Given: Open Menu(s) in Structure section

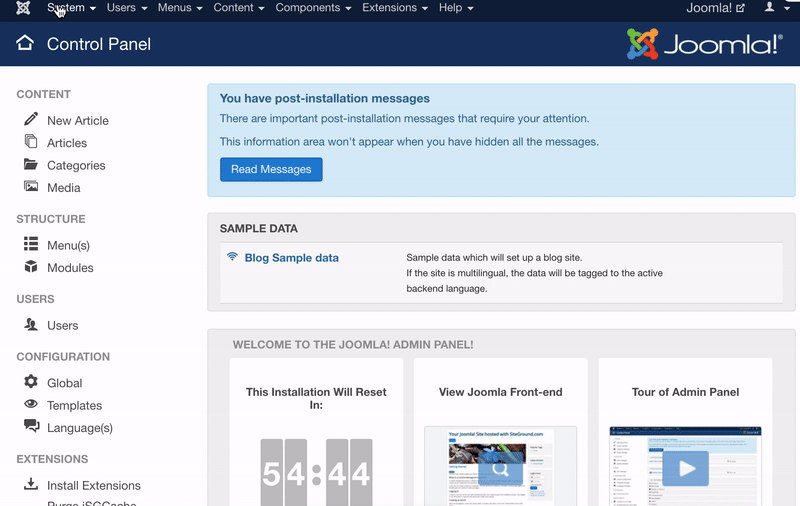Looking at the screenshot, I should [68, 246].
